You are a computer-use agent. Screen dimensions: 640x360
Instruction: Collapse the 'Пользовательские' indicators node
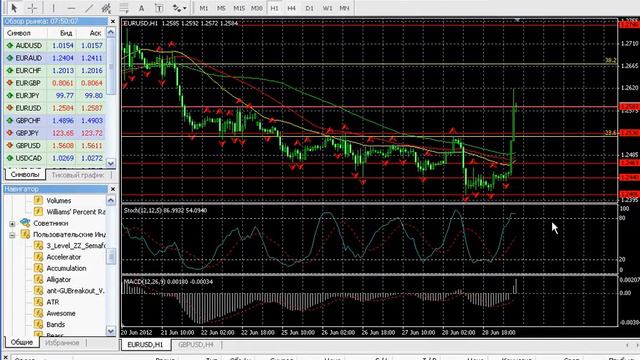(x=12, y=235)
